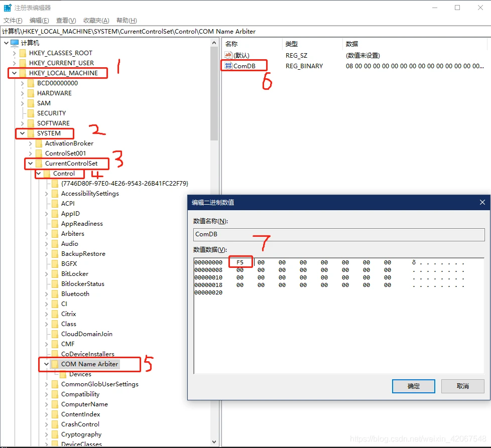Click the F5 byte in hex editor
This screenshot has width=491, height=448.
tap(240, 262)
